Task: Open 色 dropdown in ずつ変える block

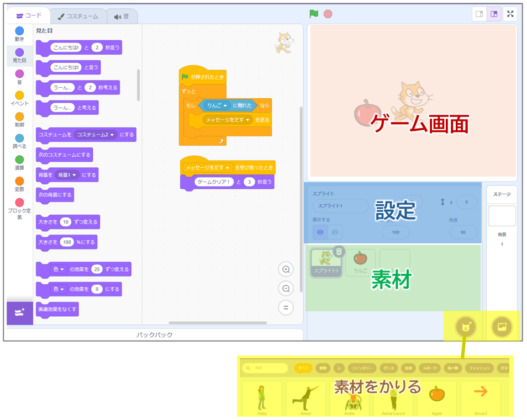Action: tap(58, 269)
